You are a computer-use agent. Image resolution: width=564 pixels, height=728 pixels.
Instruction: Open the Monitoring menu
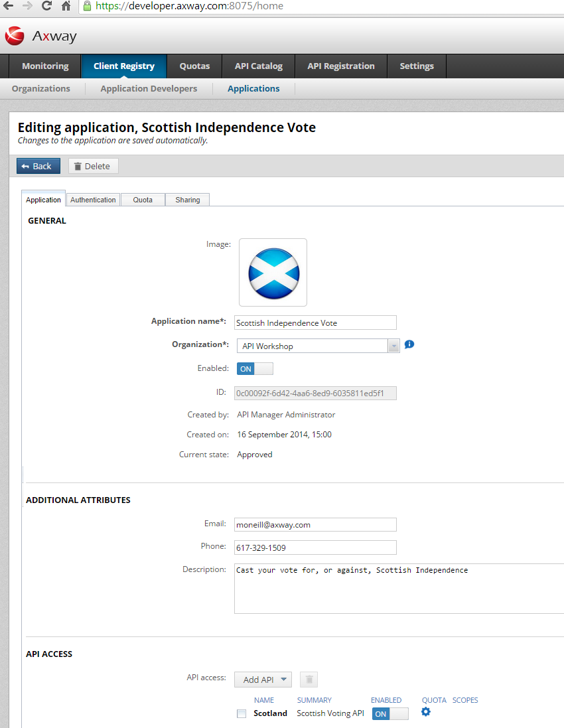pyautogui.click(x=45, y=66)
